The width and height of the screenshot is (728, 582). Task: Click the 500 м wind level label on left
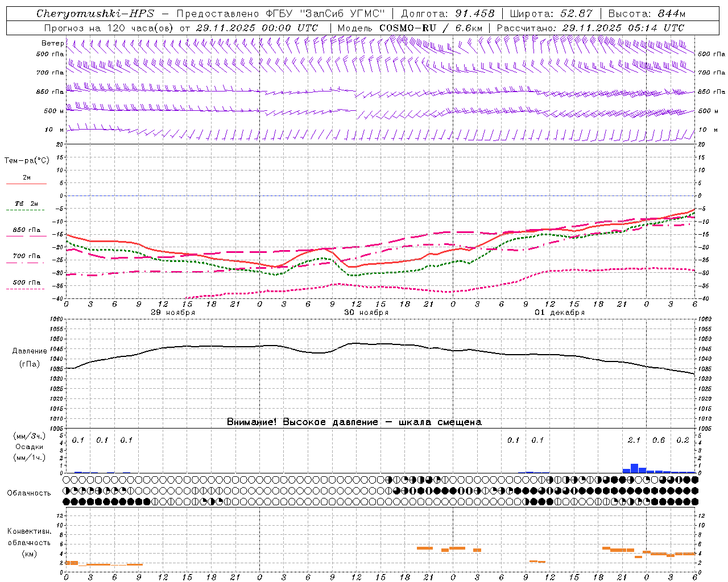tap(53, 111)
